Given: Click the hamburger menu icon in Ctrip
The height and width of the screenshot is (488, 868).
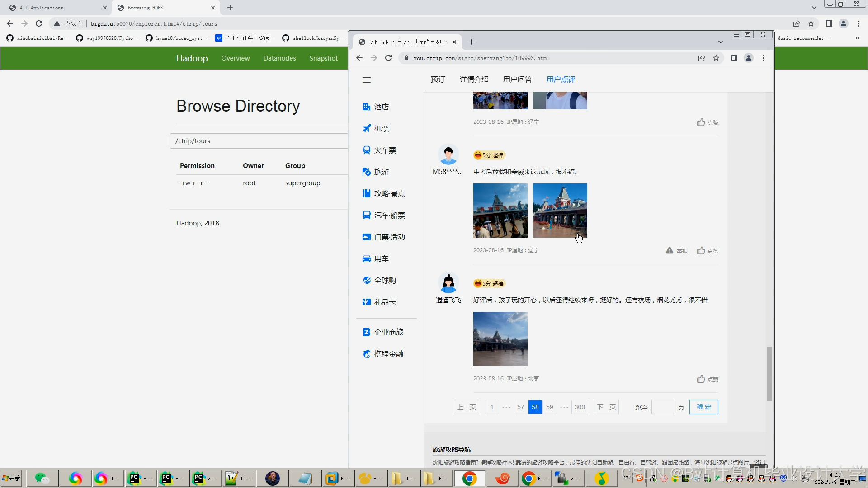Looking at the screenshot, I should click(x=367, y=80).
